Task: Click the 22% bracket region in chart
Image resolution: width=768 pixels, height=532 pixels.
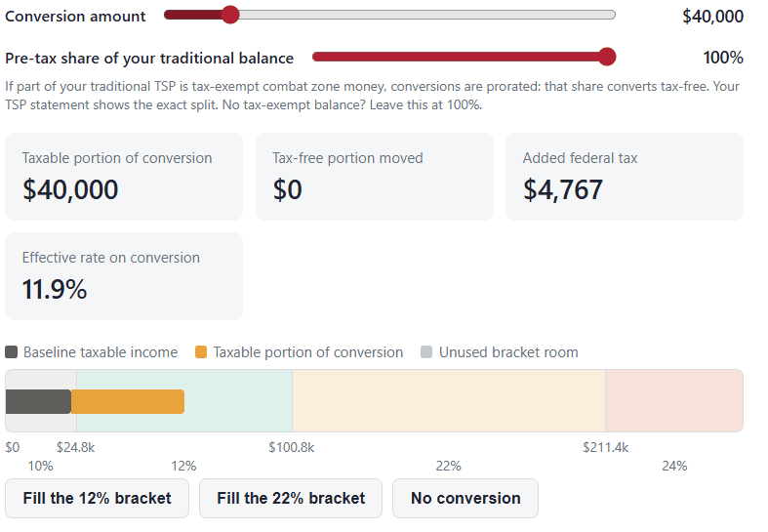Action: (449, 401)
